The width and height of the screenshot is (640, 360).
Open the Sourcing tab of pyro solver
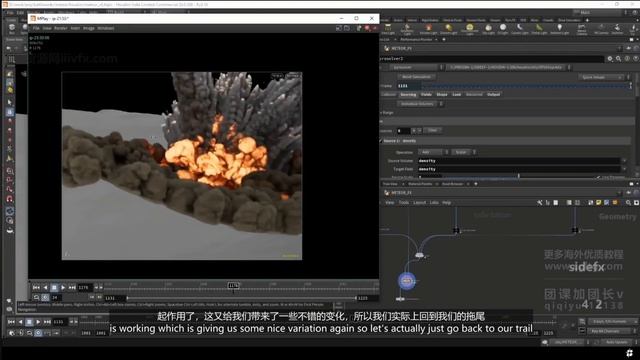[408, 94]
